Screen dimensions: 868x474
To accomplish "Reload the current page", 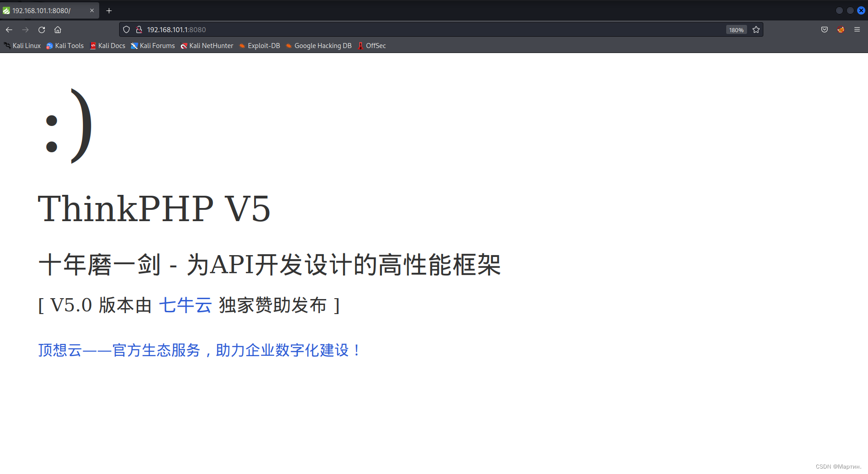I will [42, 30].
